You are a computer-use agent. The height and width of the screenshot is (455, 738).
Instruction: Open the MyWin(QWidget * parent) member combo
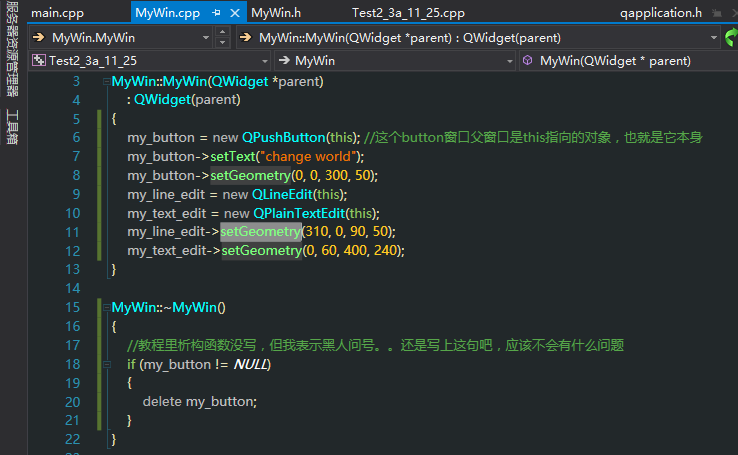point(629,61)
